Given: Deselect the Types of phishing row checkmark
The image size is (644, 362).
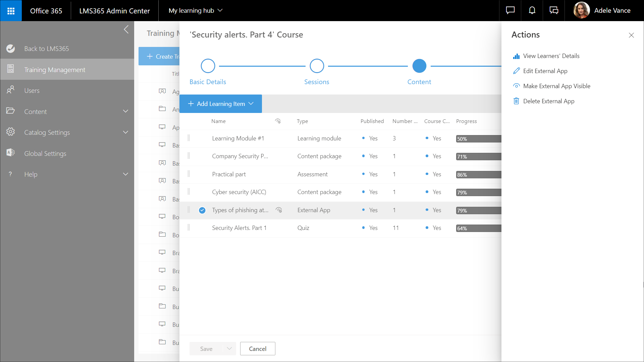Looking at the screenshot, I should [202, 210].
